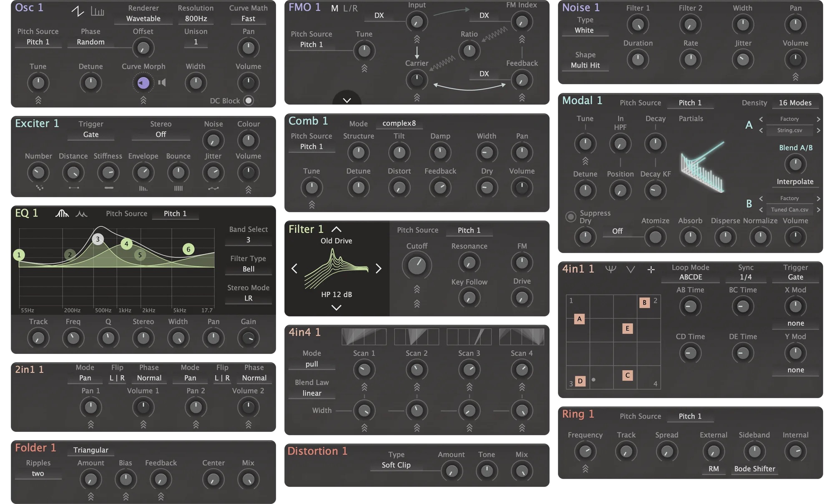This screenshot has width=834, height=504.
Task: Collapse Filter 1 using the up chevron
Action: click(336, 229)
